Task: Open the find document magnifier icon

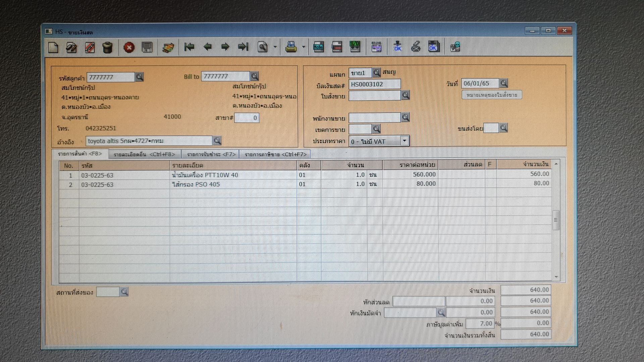Action: (263, 47)
